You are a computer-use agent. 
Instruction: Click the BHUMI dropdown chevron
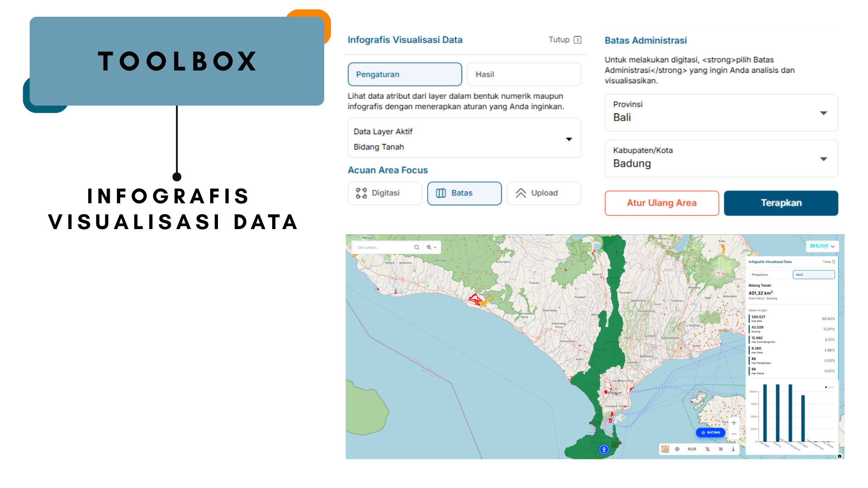point(833,247)
